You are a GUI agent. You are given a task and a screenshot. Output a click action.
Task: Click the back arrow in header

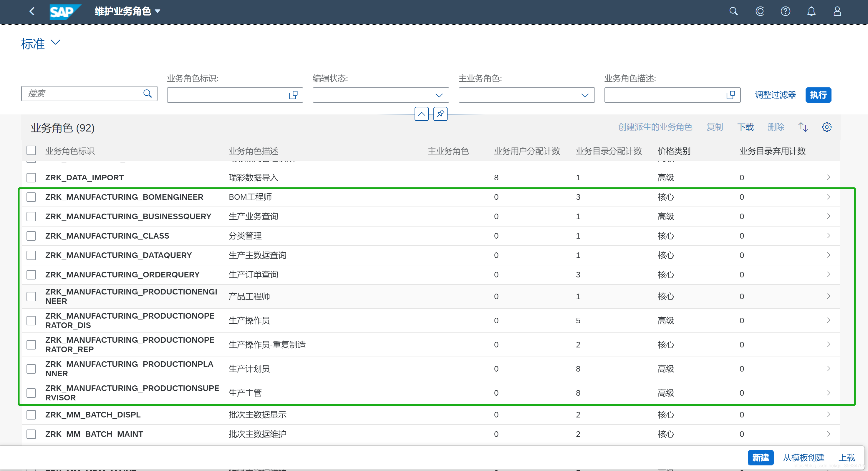[32, 11]
